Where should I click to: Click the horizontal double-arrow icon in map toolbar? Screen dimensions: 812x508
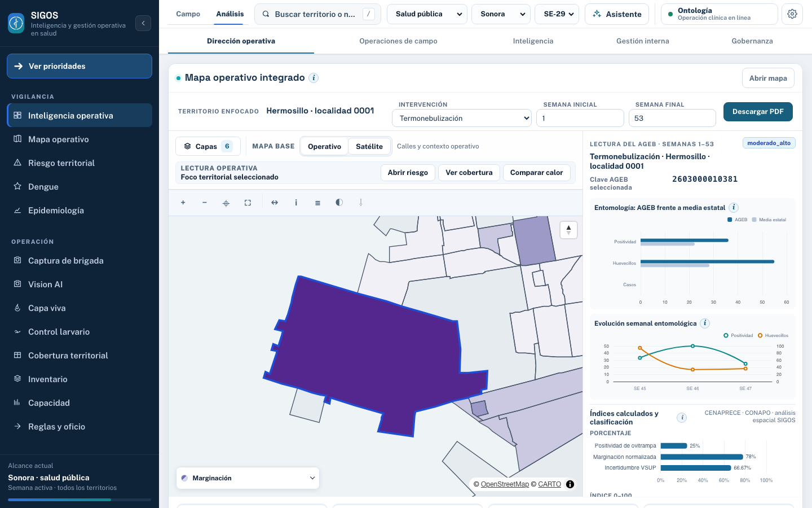[x=275, y=203]
